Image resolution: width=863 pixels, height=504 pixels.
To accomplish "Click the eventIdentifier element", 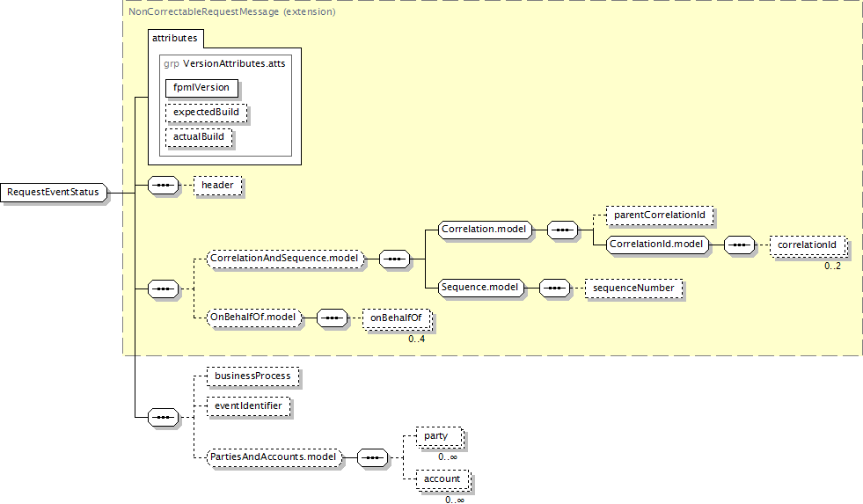I will point(247,406).
